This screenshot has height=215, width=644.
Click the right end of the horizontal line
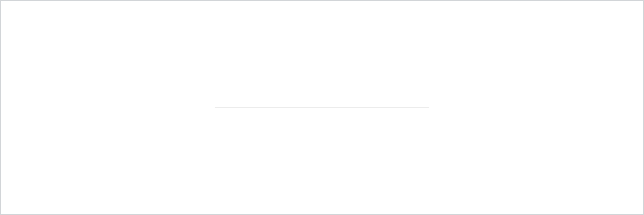[x=429, y=107]
